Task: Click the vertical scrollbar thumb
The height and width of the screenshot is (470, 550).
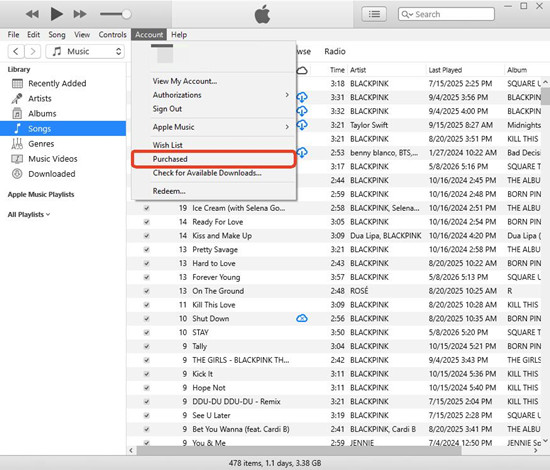Action: [x=545, y=96]
